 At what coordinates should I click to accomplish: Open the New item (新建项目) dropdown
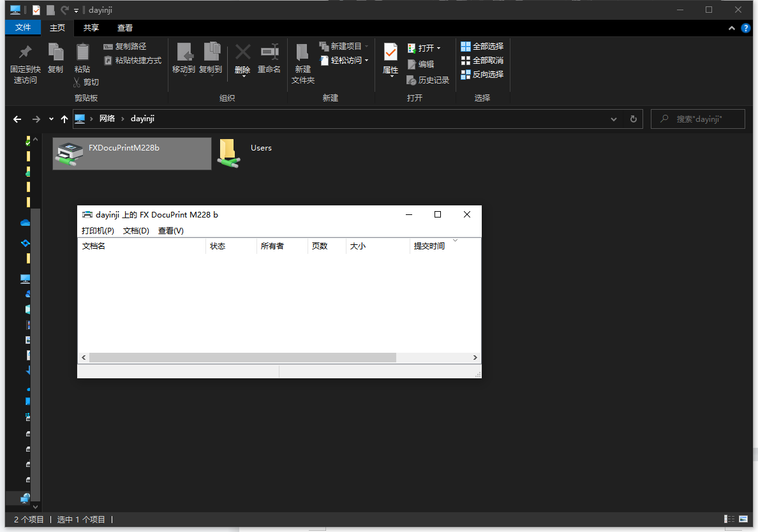(344, 47)
